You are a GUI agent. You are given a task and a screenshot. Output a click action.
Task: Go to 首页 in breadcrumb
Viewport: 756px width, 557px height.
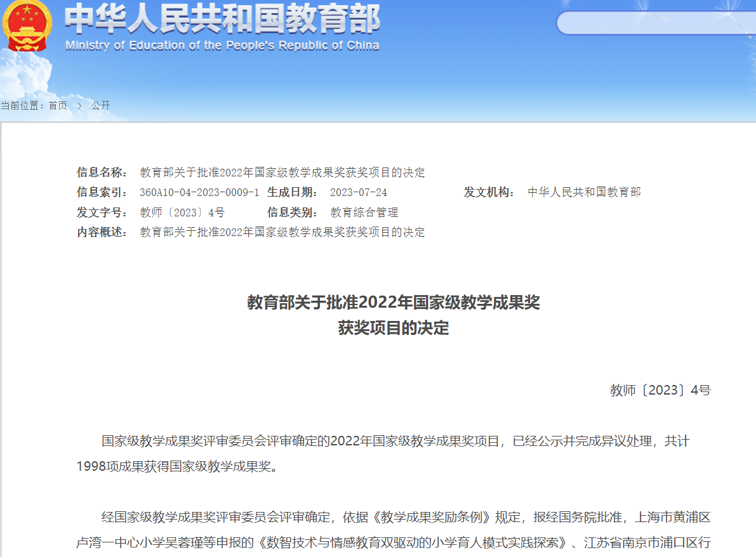point(58,105)
